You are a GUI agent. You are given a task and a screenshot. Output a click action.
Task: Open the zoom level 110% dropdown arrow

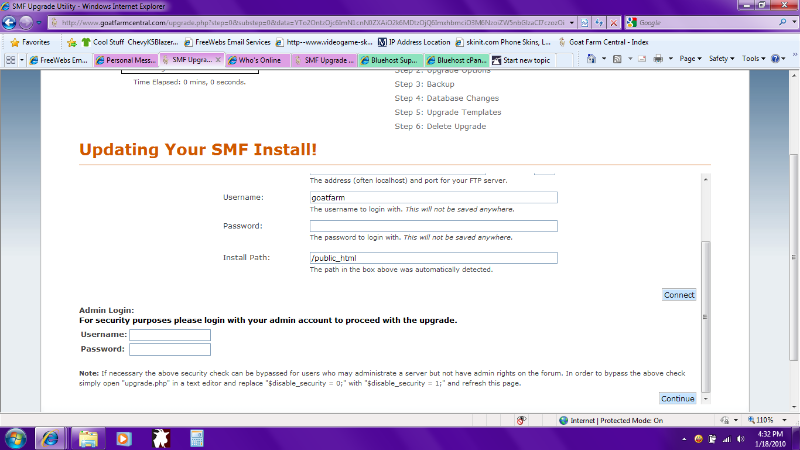785,420
